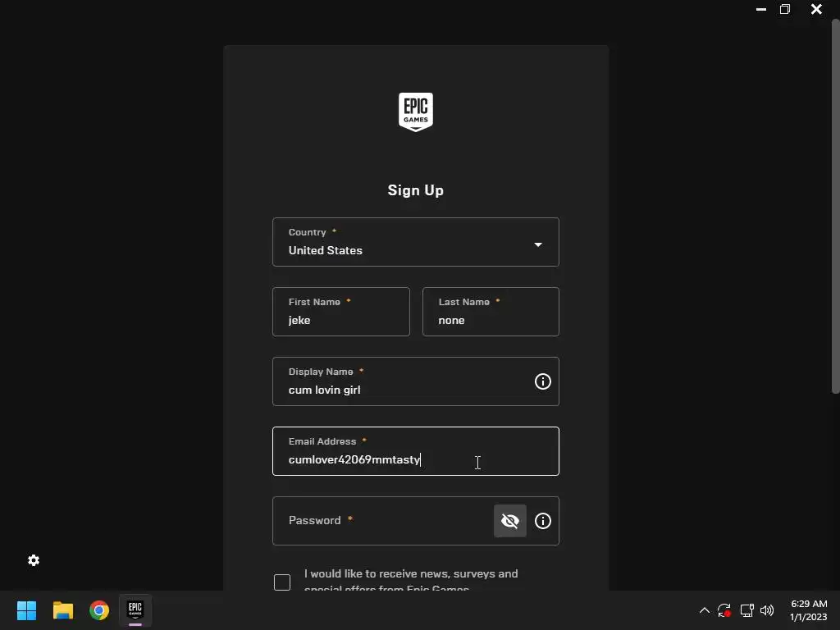The width and height of the screenshot is (840, 630).
Task: Click the Display Name input field
Action: pyautogui.click(x=416, y=381)
